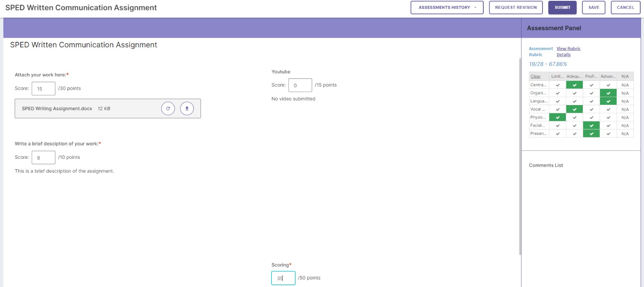Set Physical row to N/A
644x287 pixels.
point(625,117)
